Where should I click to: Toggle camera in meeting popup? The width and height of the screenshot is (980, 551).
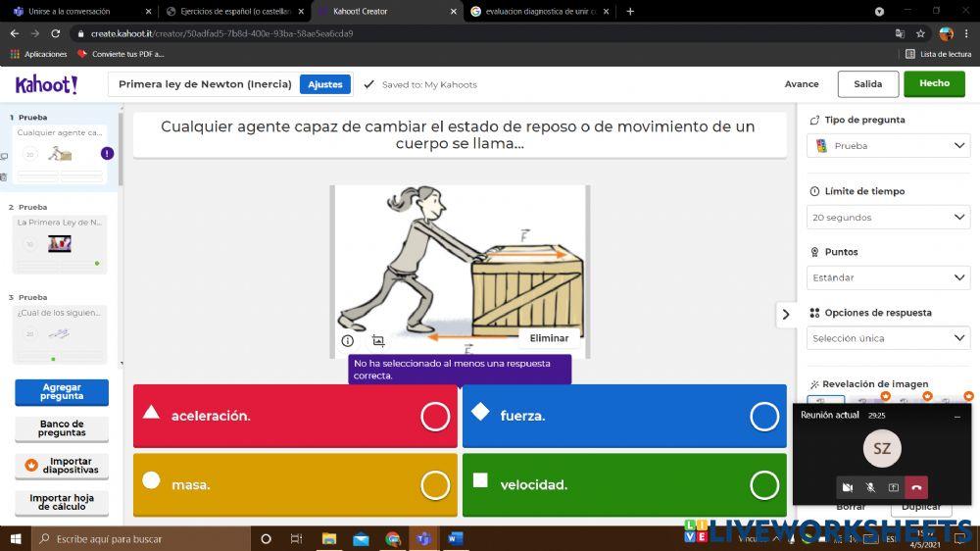(848, 487)
